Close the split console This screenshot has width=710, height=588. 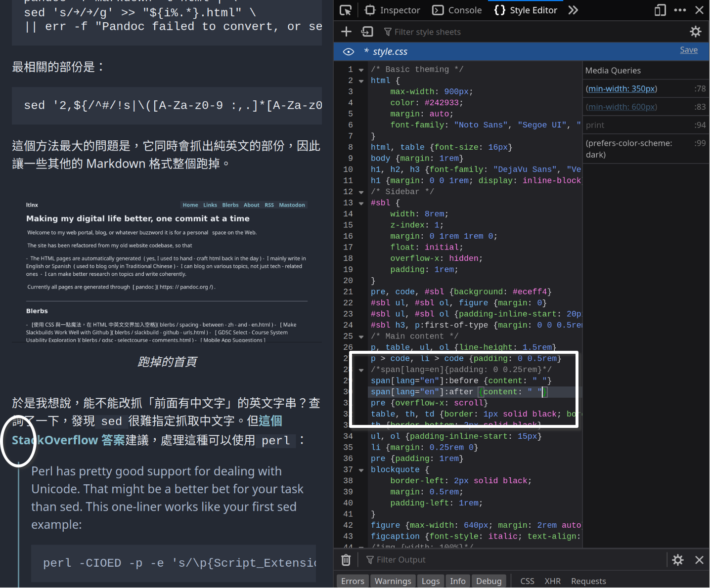pos(699,560)
